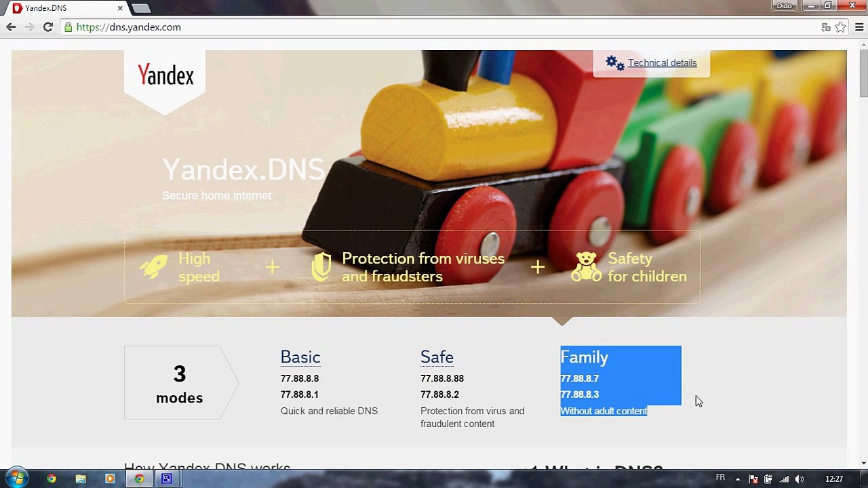Screen dimensions: 868x488
Task: Click the rocket icon for High speed
Action: click(154, 266)
